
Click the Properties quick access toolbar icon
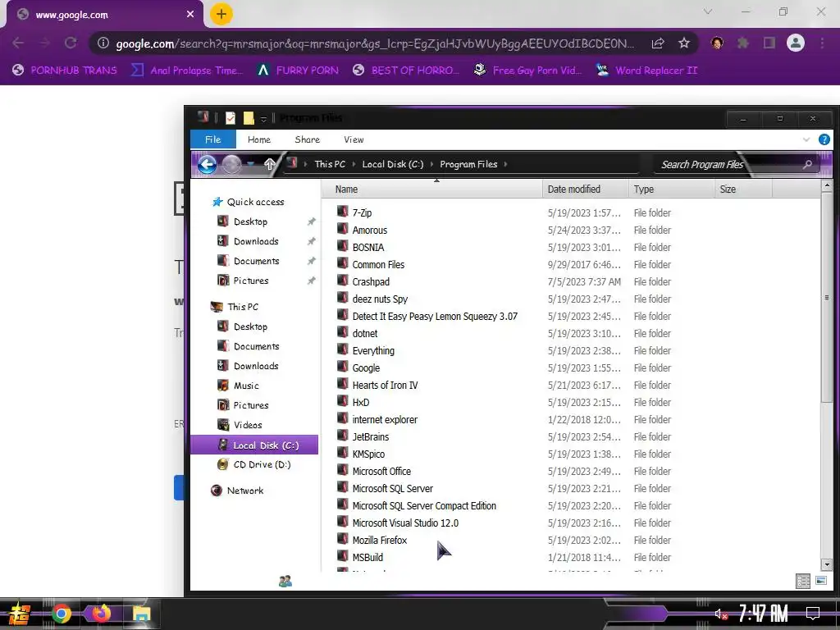pyautogui.click(x=231, y=118)
